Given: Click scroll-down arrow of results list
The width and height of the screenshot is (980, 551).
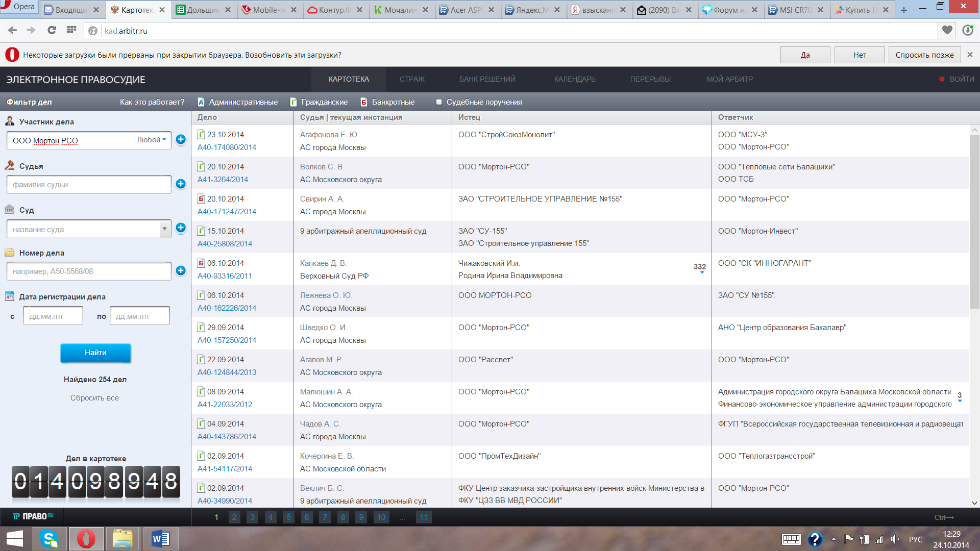Looking at the screenshot, I should tap(974, 503).
